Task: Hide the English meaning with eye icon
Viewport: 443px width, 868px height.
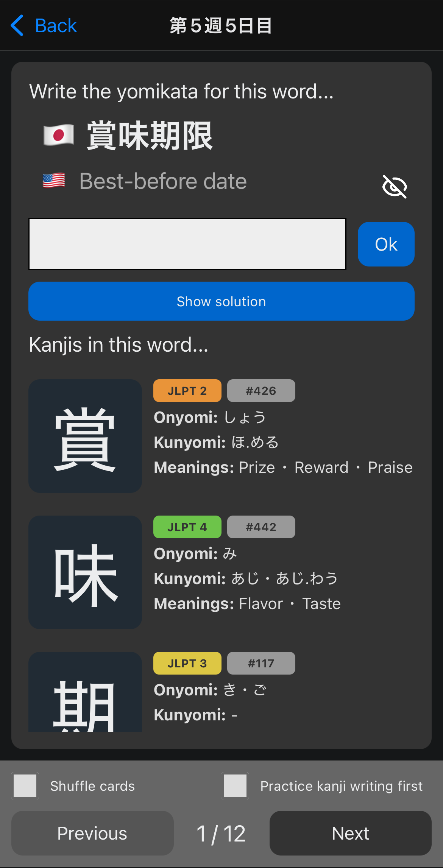Action: pyautogui.click(x=395, y=186)
